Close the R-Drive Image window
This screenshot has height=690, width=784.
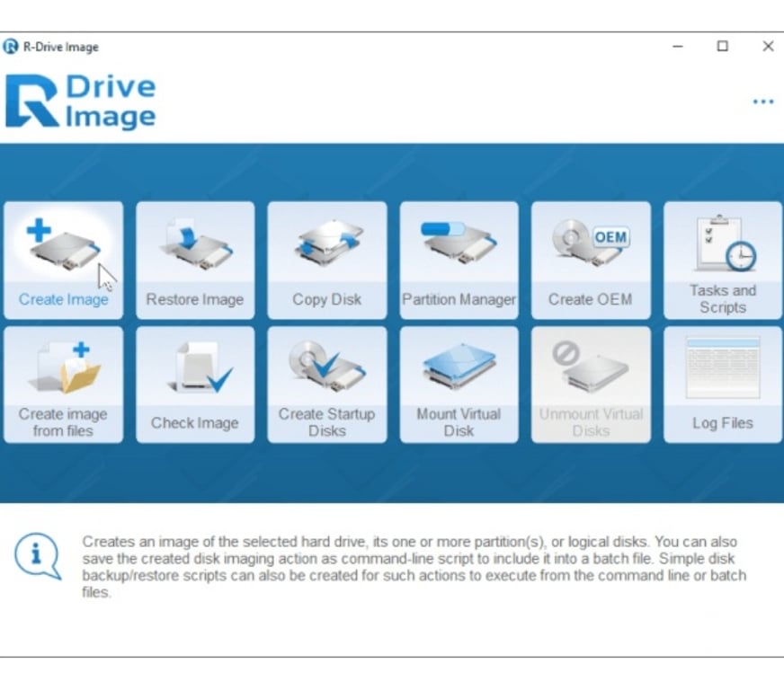[767, 47]
